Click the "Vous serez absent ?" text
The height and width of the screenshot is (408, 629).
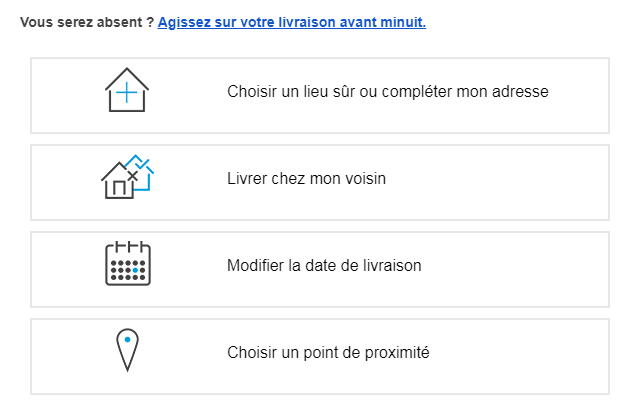[x=86, y=22]
